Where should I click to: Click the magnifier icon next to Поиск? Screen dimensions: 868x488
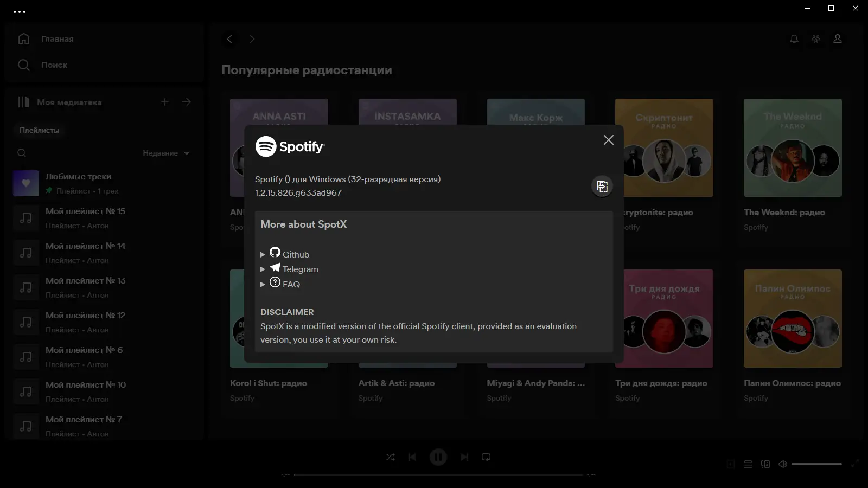(24, 65)
